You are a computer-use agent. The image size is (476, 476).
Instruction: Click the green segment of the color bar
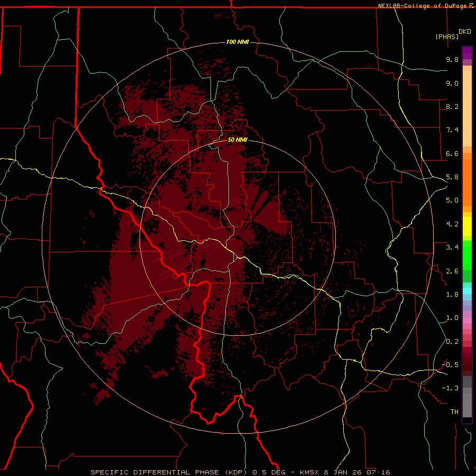467,255
